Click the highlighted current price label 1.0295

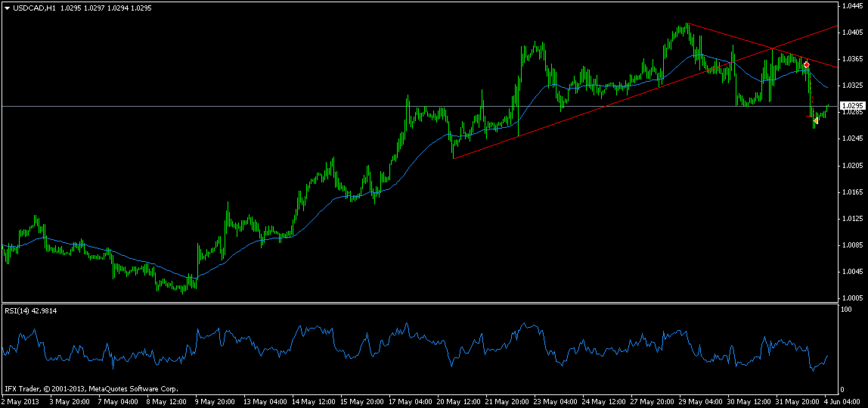click(851, 105)
